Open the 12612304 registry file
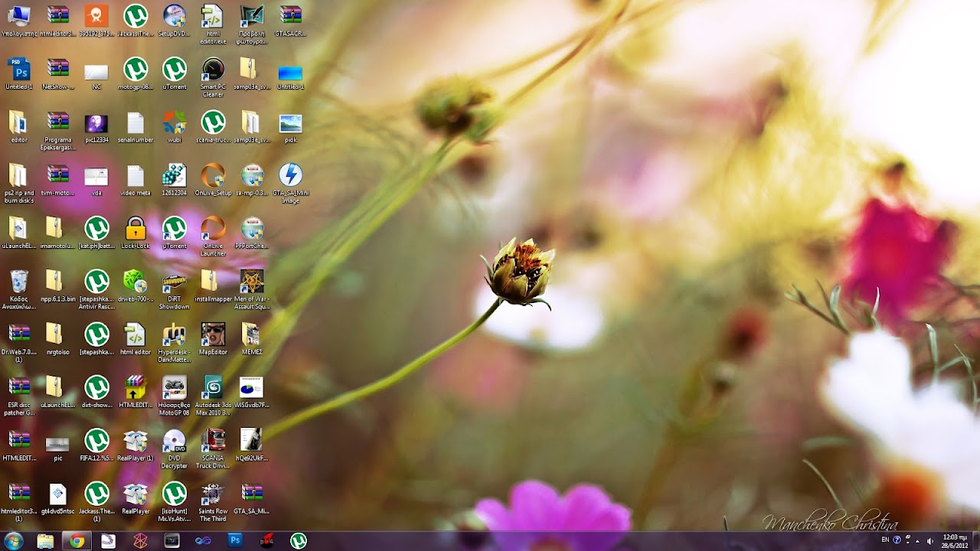The image size is (980, 551). 174,180
